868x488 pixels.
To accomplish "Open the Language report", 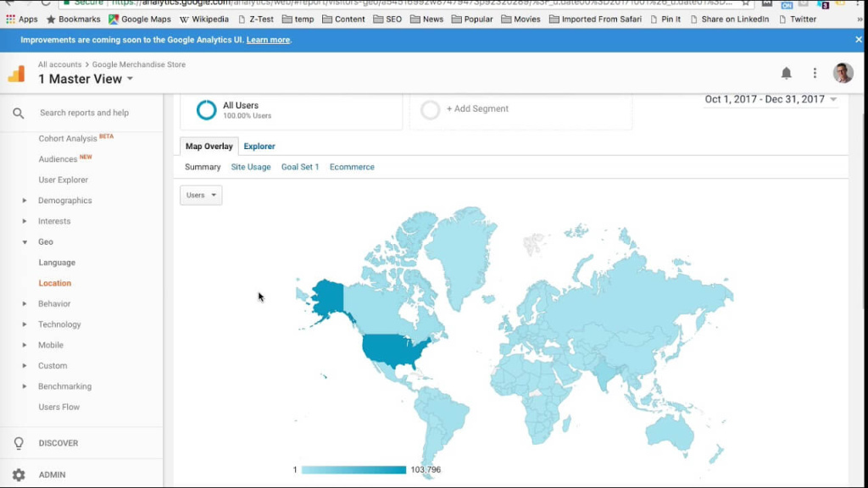I will [57, 263].
